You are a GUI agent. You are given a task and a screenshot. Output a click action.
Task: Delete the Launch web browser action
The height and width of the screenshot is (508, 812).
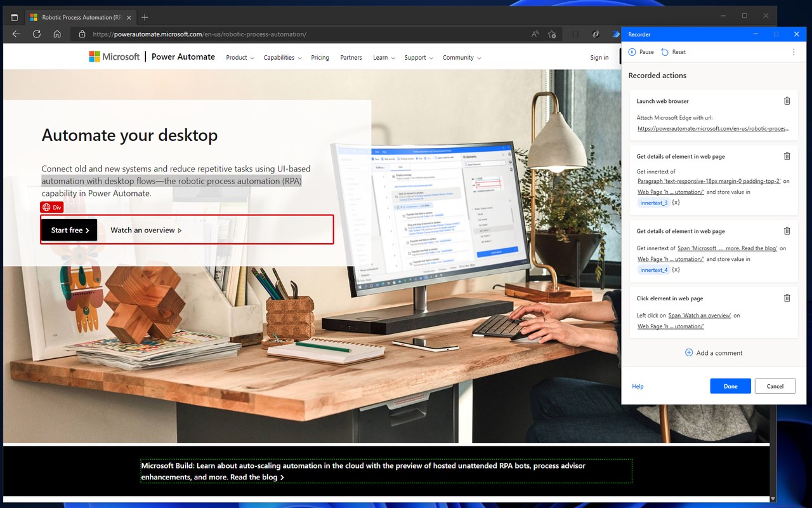coord(787,101)
